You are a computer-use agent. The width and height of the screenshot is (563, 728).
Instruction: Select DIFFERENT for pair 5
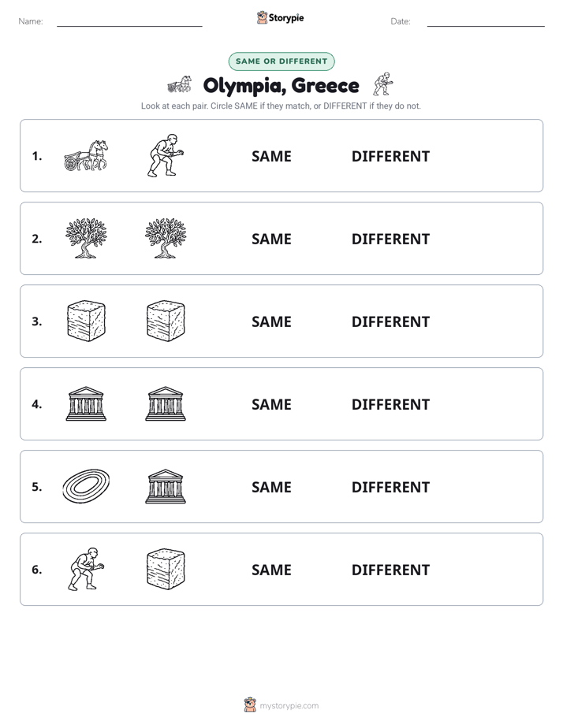[x=390, y=487]
